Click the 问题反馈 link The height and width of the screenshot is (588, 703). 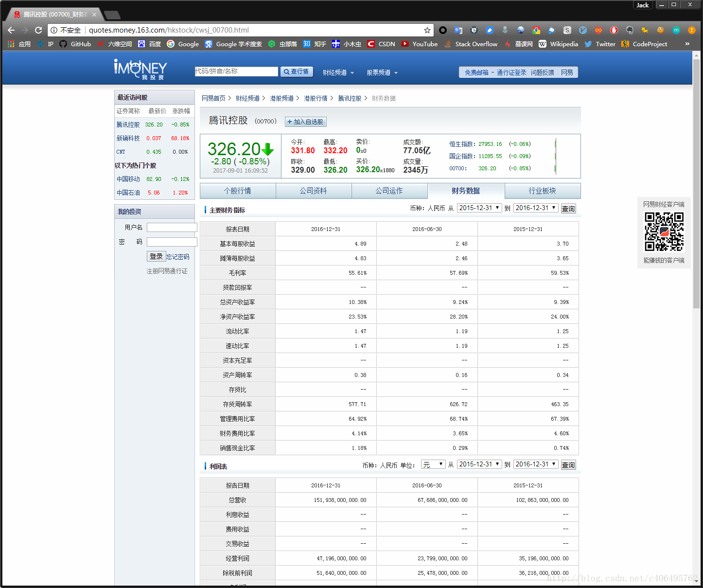click(543, 72)
